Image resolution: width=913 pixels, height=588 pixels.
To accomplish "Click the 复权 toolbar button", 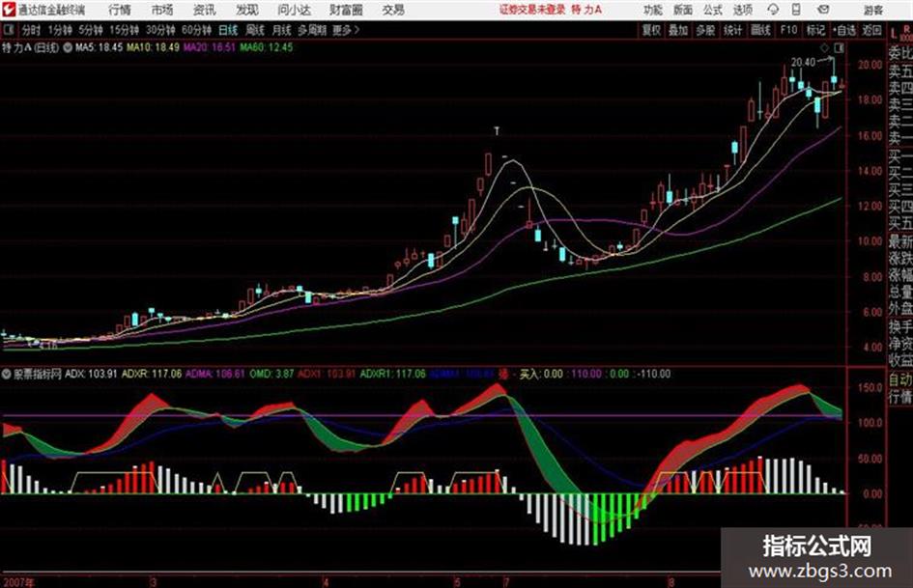I will [x=651, y=30].
